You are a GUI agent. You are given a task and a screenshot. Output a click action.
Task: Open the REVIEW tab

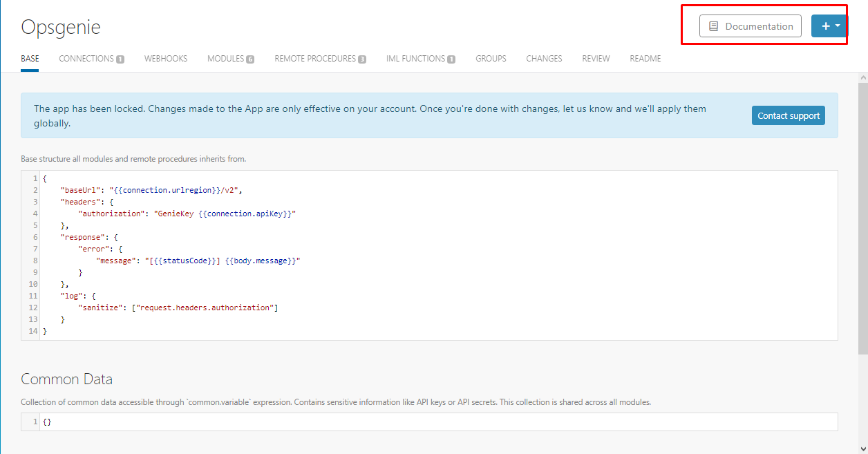point(596,59)
